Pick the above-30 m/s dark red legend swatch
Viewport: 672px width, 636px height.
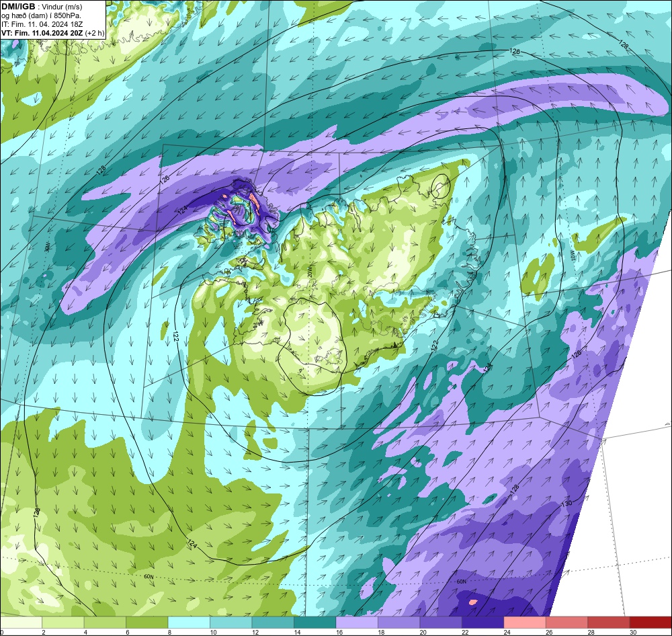pyautogui.click(x=650, y=623)
